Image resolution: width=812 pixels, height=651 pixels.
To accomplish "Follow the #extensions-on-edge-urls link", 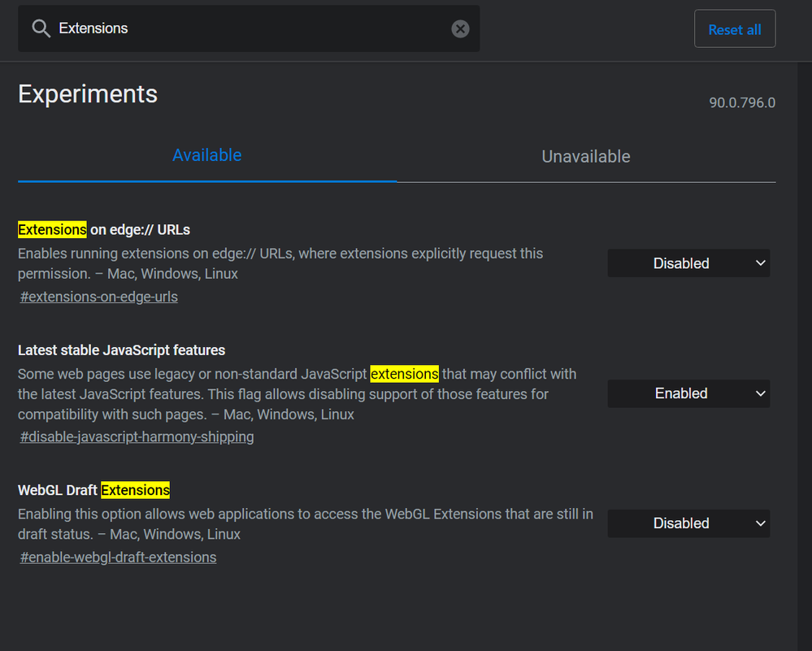I will pyautogui.click(x=99, y=297).
